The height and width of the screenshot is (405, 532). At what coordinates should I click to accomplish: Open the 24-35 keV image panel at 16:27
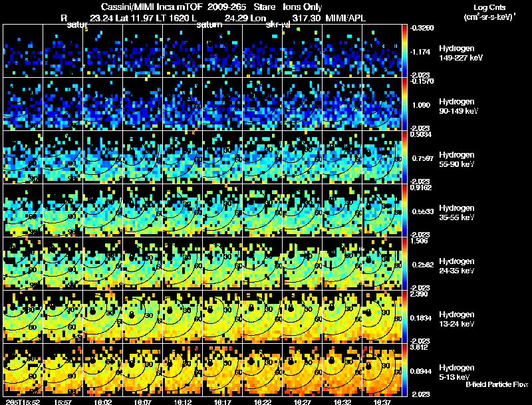[303, 263]
